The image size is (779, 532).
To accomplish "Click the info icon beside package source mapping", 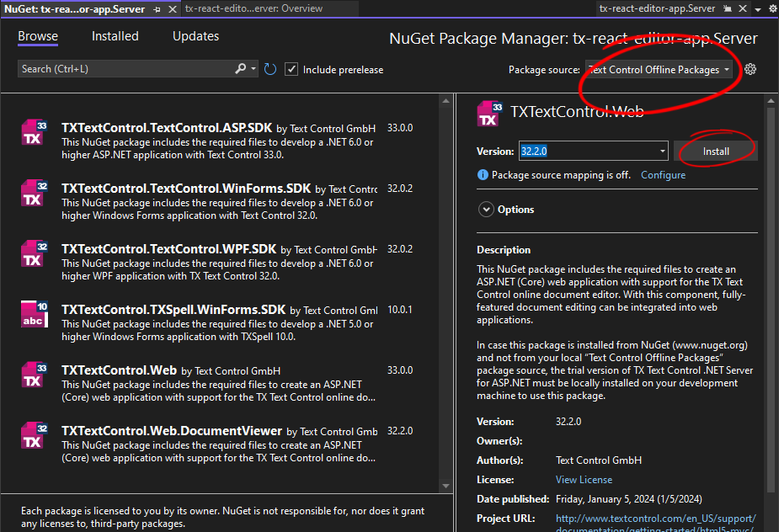I will tap(483, 175).
